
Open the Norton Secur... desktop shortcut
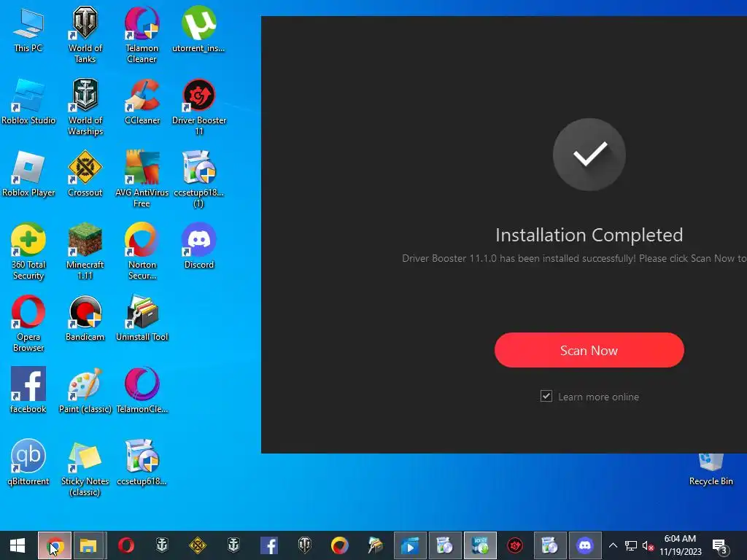142,252
